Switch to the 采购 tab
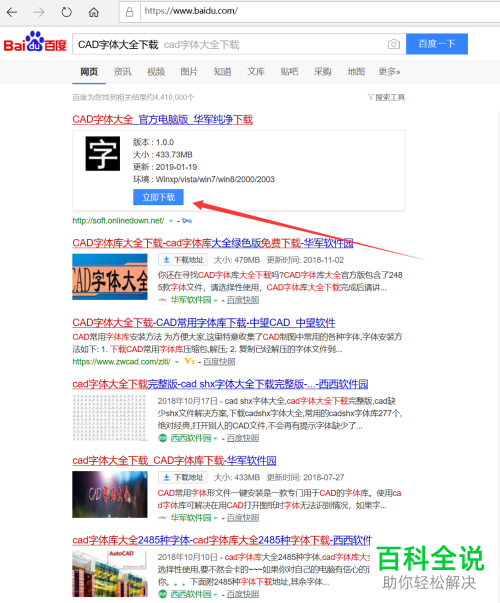 pos(322,72)
